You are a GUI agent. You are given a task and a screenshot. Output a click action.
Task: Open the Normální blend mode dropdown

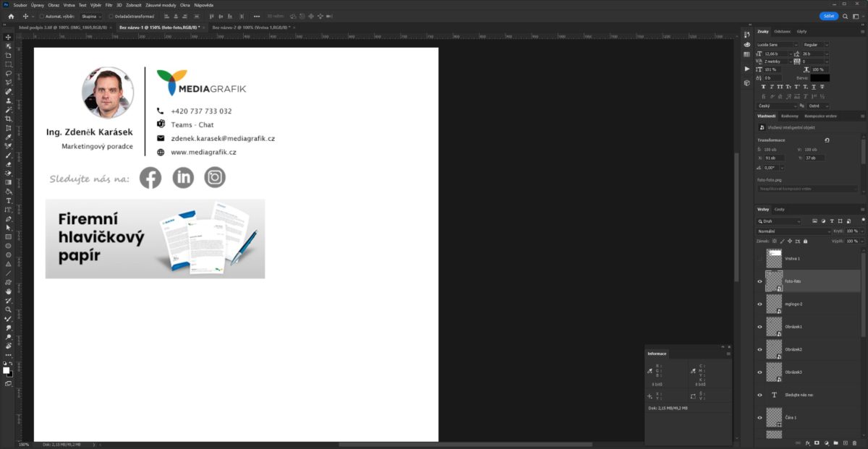coord(794,231)
